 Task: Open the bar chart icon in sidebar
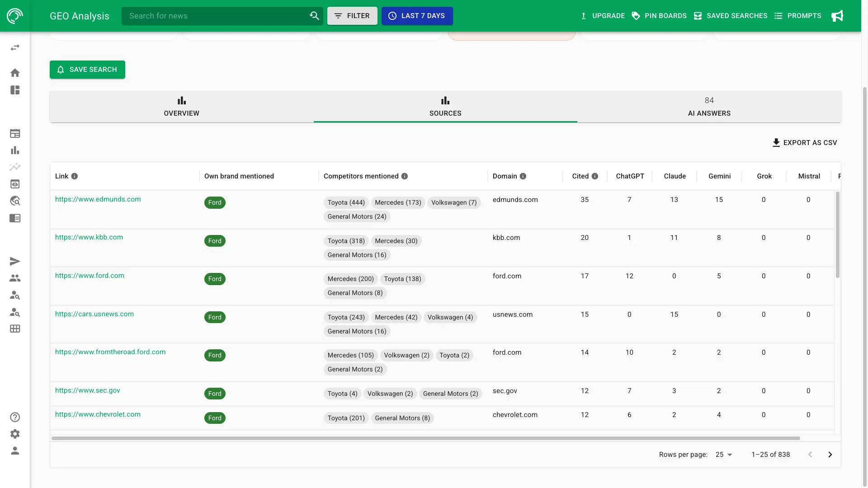point(15,150)
